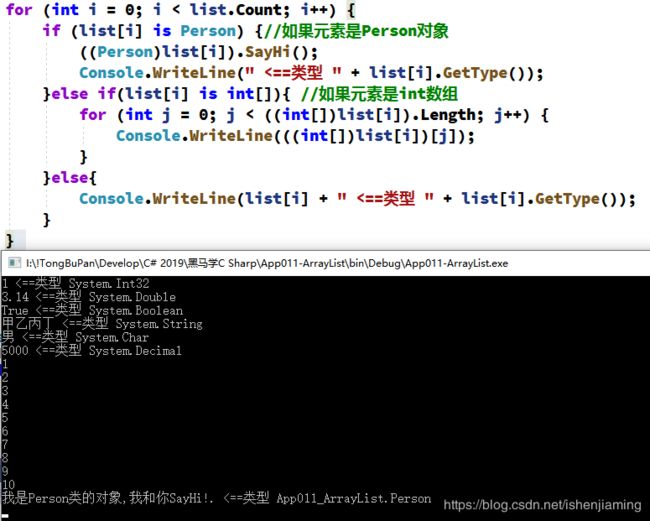Click output line 'True <==类型 System.Boolean'
Viewport: 650px width, 521px height.
click(x=92, y=310)
